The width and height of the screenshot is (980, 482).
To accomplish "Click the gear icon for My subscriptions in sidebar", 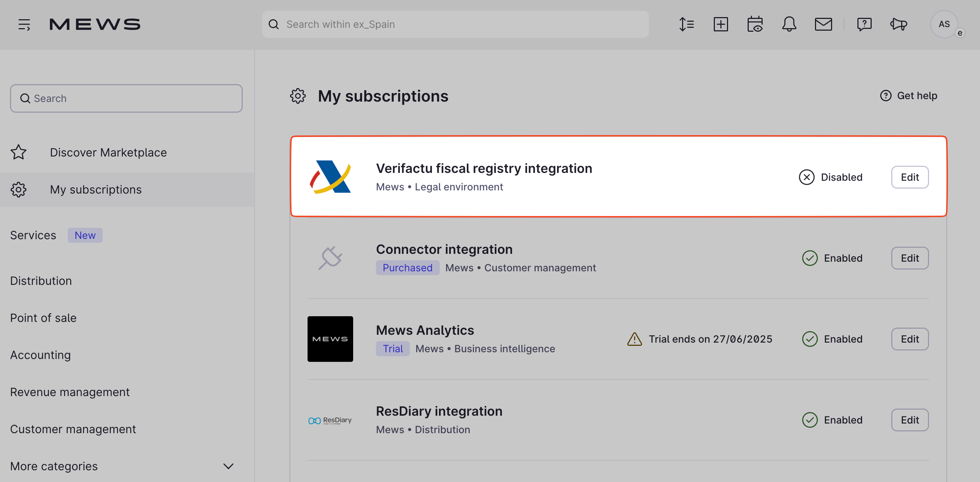I will coord(18,190).
